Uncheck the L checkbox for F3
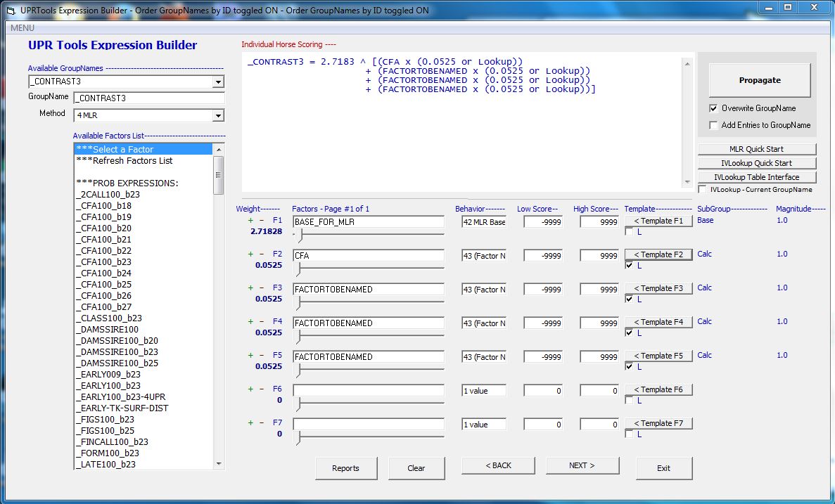This screenshot has height=504, width=835. [x=629, y=299]
